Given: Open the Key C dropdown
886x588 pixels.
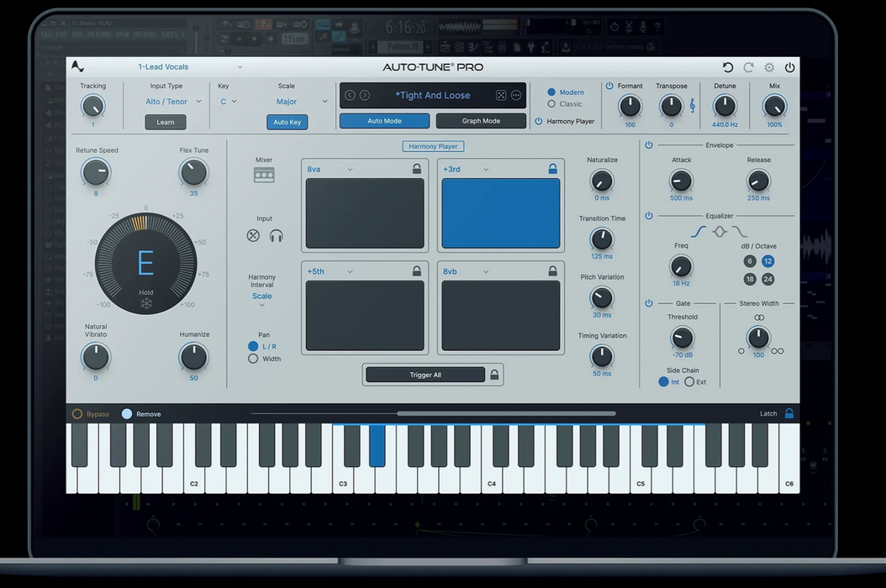Looking at the screenshot, I should (229, 102).
